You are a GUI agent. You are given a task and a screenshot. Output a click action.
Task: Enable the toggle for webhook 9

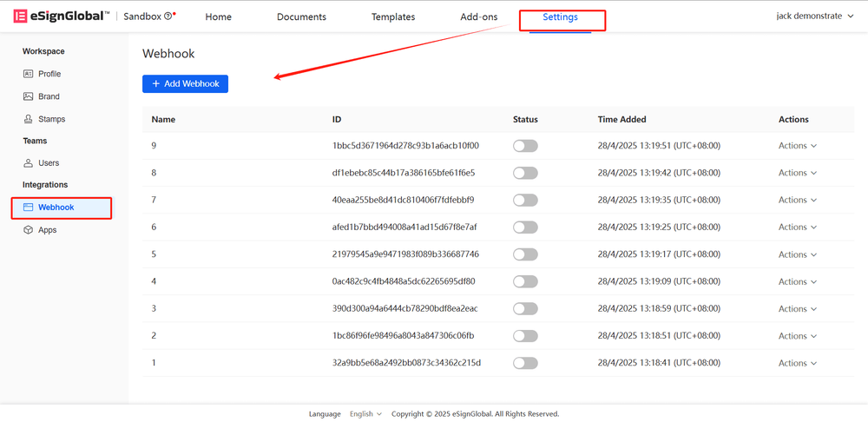[525, 146]
